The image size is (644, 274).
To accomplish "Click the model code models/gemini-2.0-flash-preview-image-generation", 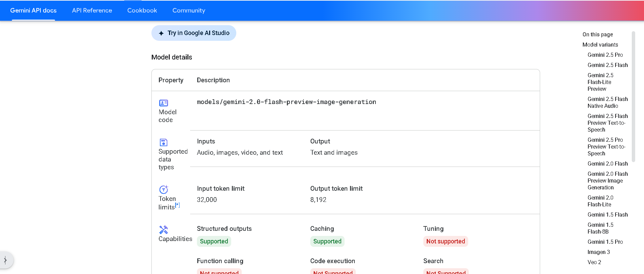I will coord(287,102).
